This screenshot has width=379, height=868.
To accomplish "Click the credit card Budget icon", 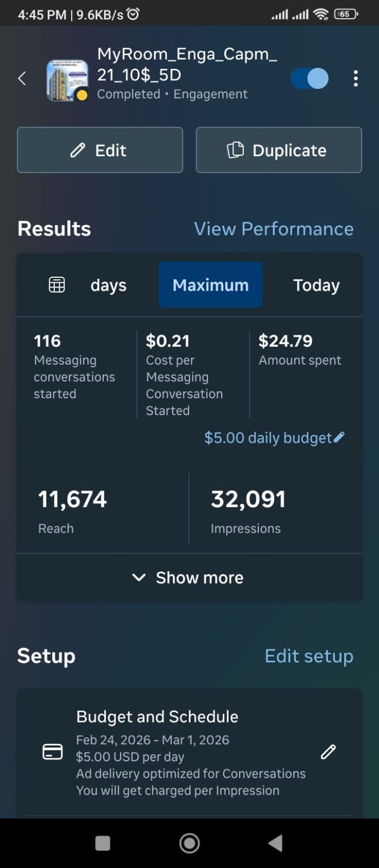I will (53, 752).
